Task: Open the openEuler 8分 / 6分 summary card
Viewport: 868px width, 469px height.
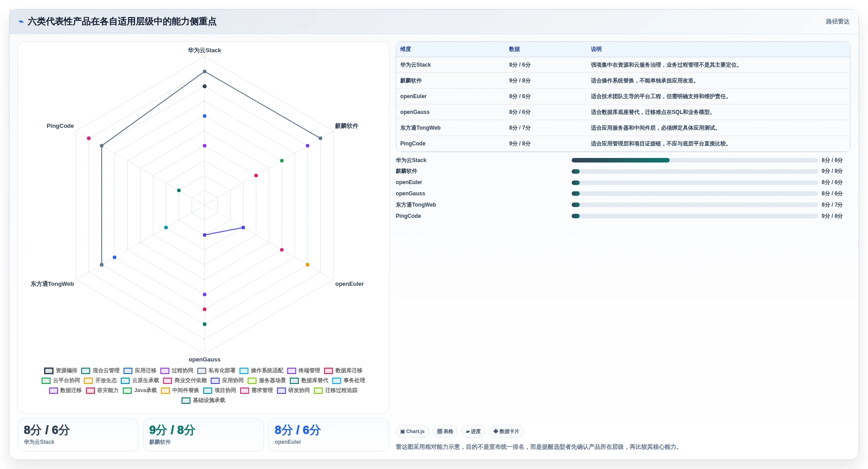Action: click(329, 435)
